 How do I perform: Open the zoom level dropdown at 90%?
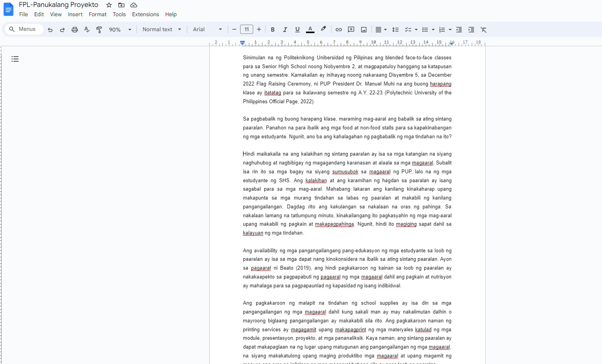coord(120,30)
